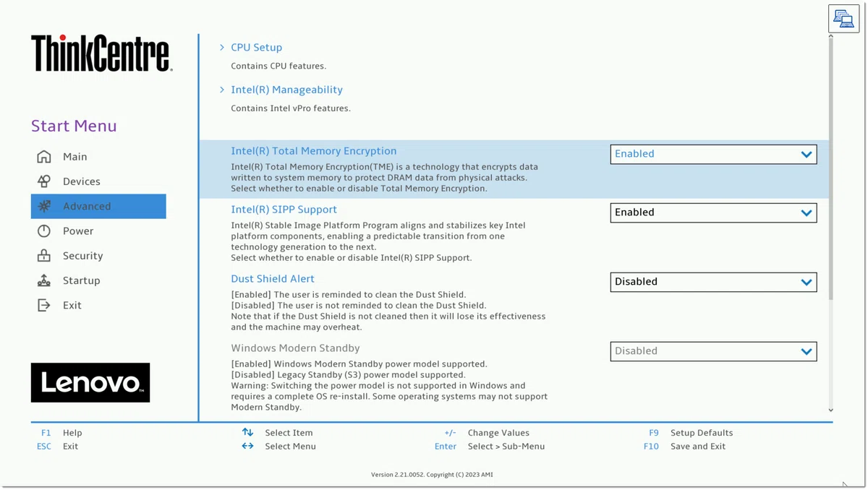Screen dimensions: 868x490
Task: Click the scroll down arrow
Action: [830, 411]
